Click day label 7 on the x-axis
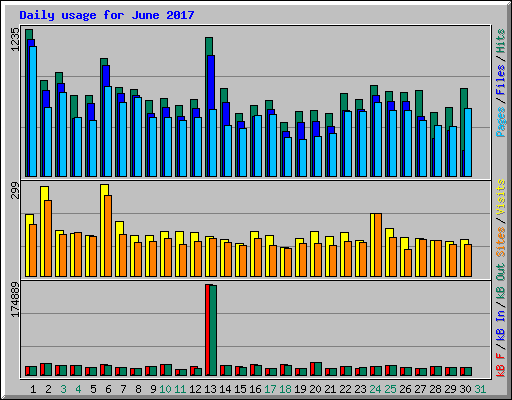This screenshot has height=400, width=512. pos(123,389)
